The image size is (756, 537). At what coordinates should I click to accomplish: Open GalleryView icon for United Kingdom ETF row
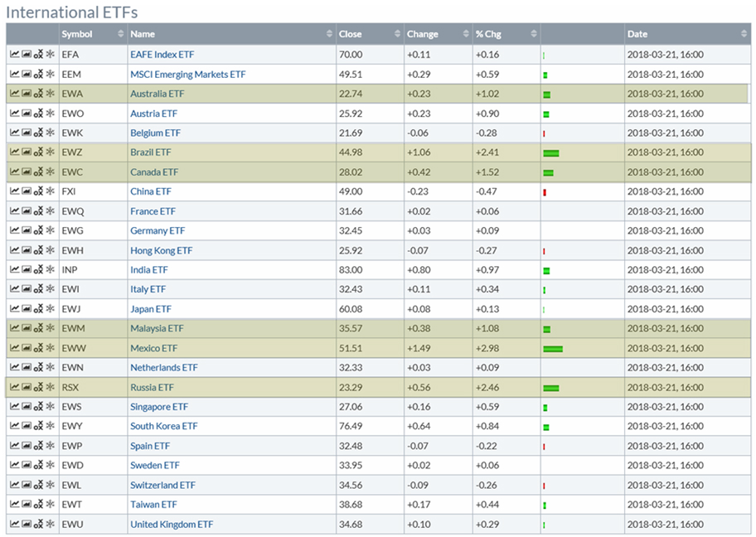tap(27, 525)
